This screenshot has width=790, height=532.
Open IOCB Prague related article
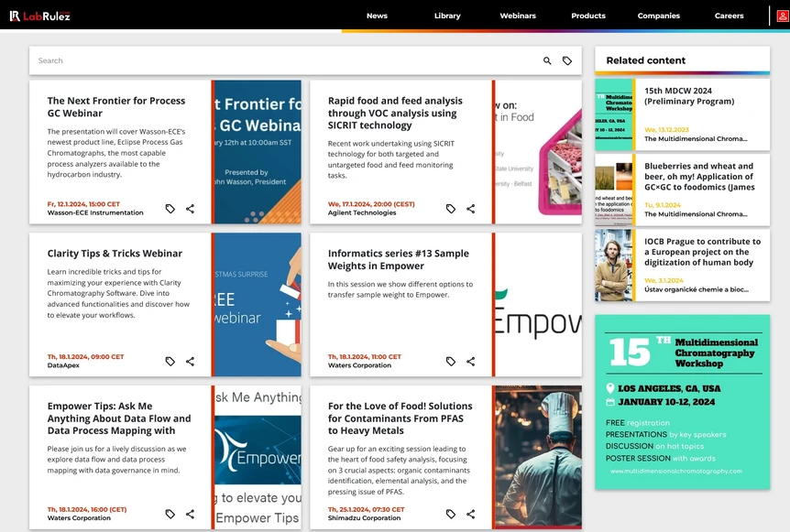coord(702,252)
